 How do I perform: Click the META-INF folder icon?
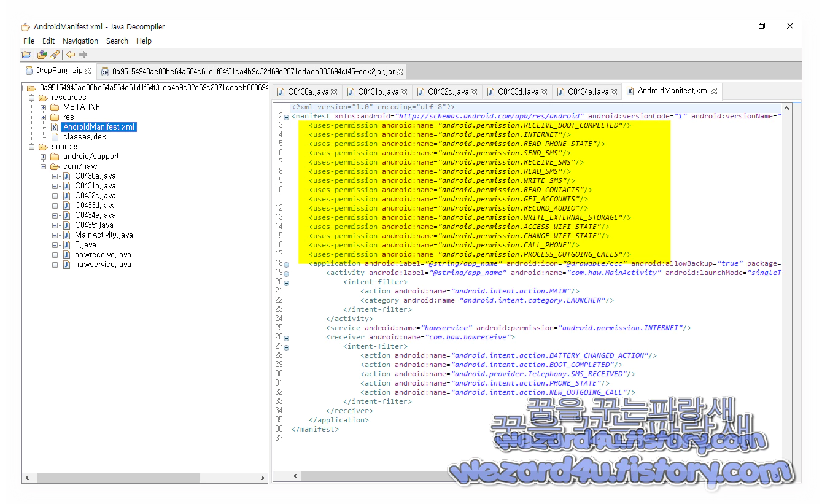pyautogui.click(x=55, y=107)
